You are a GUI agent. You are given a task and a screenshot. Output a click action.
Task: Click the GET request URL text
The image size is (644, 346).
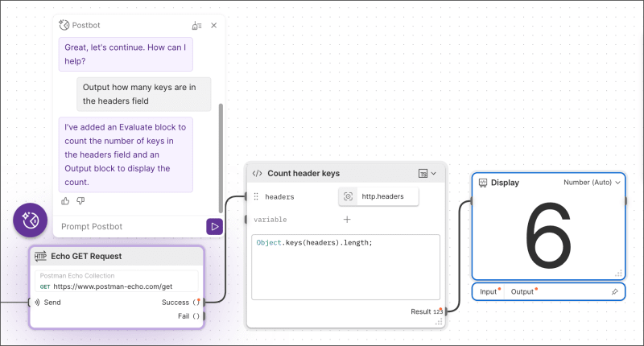113,286
